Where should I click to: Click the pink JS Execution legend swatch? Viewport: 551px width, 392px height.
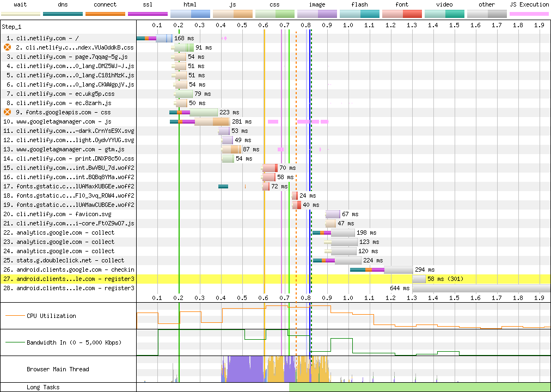[x=529, y=14]
